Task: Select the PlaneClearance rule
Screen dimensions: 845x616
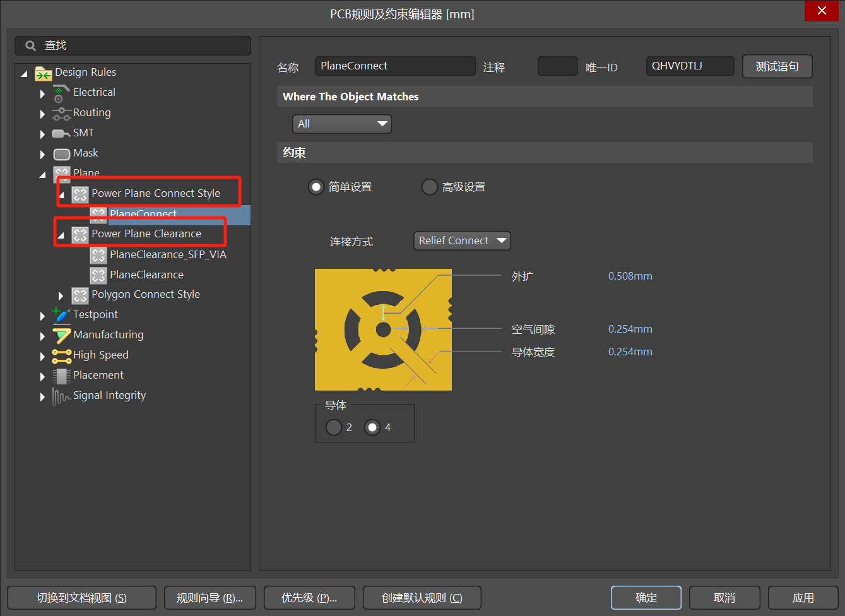Action: click(x=146, y=275)
